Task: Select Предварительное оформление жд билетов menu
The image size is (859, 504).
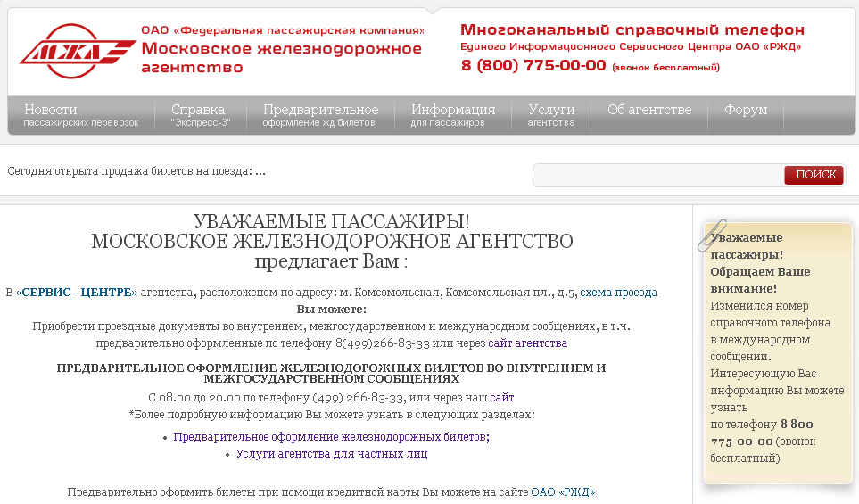Action: pyautogui.click(x=320, y=115)
